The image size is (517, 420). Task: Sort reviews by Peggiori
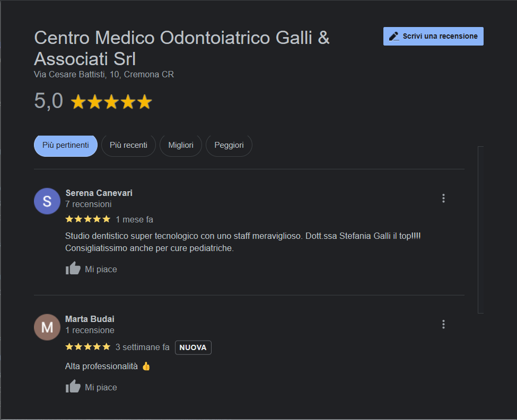229,145
